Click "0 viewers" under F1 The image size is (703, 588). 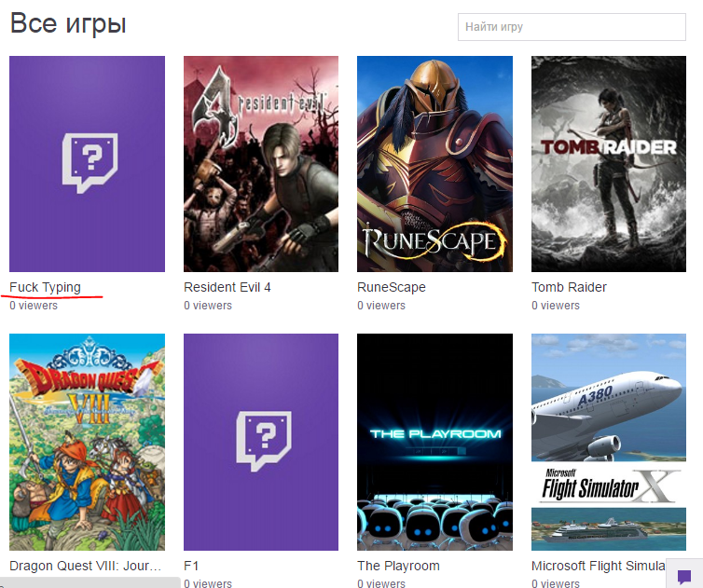(208, 583)
